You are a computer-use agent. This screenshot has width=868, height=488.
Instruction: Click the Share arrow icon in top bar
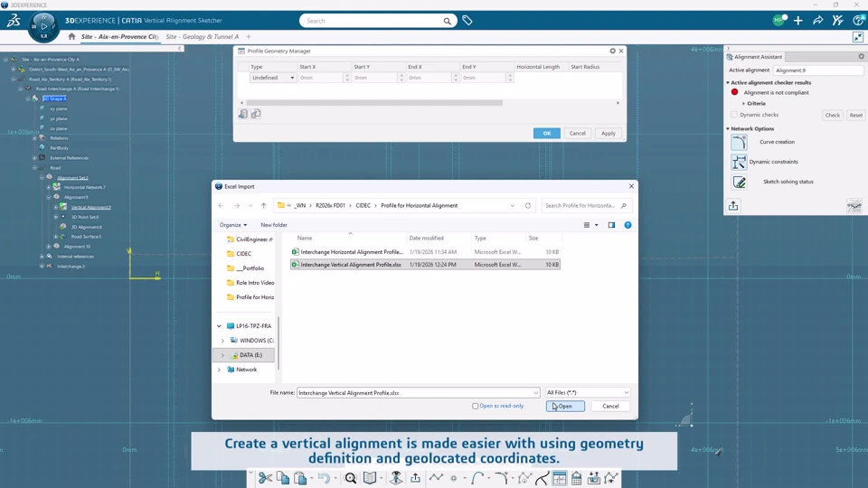pos(817,21)
